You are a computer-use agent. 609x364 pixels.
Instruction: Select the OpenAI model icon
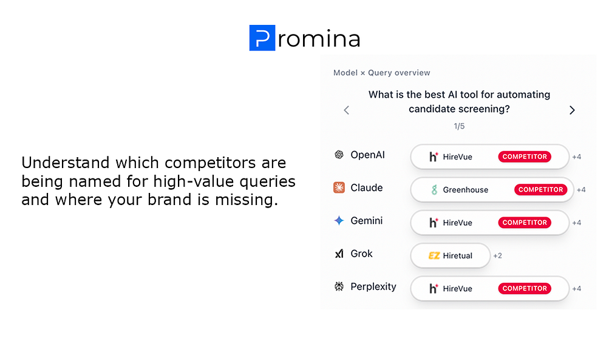(x=338, y=155)
